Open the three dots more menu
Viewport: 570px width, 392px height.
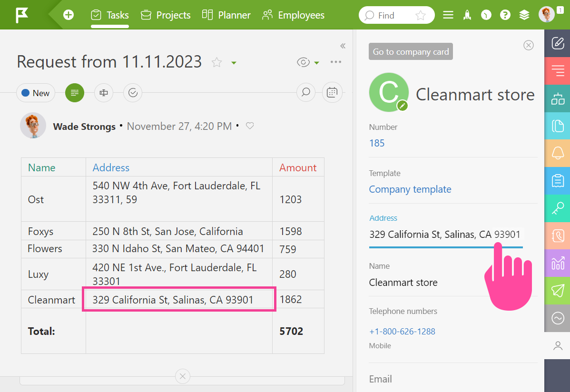[x=336, y=62]
